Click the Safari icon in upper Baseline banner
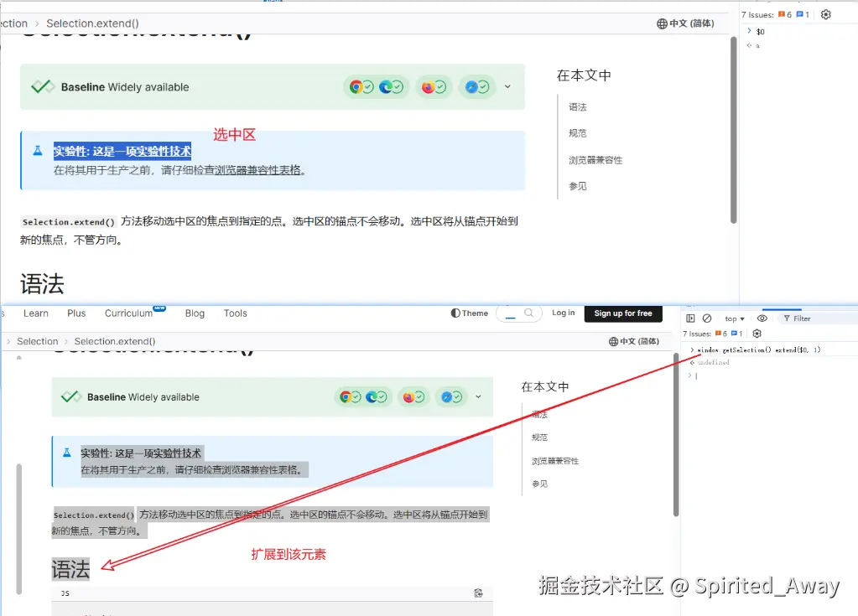858x616 pixels. (471, 86)
